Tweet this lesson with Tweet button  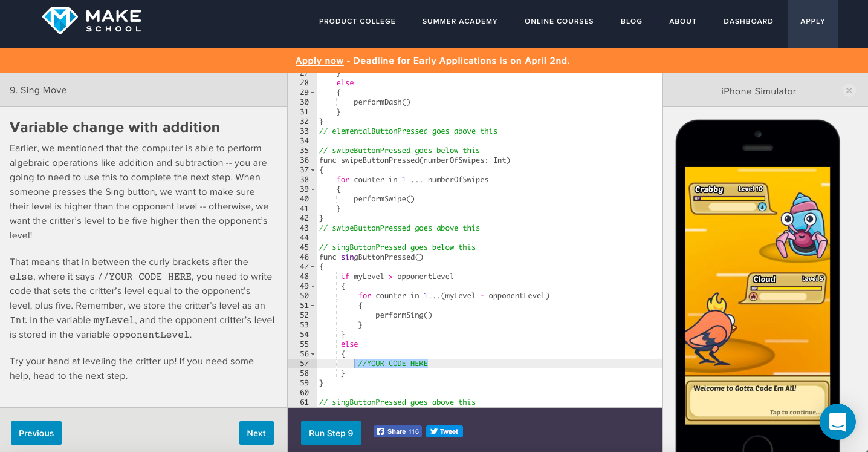coord(444,431)
